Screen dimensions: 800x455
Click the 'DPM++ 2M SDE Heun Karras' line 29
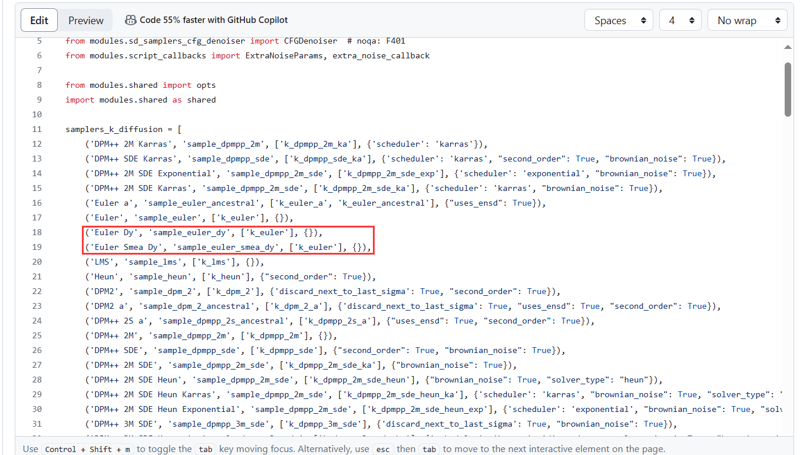pos(433,395)
